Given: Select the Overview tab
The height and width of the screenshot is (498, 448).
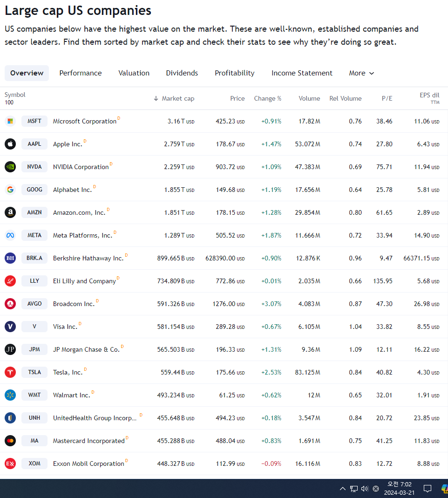Looking at the screenshot, I should [x=27, y=73].
